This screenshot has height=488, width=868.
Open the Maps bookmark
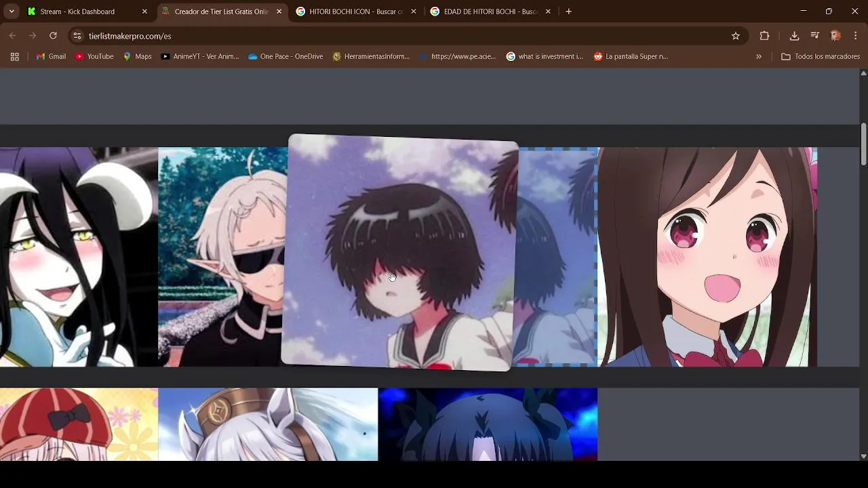(137, 56)
